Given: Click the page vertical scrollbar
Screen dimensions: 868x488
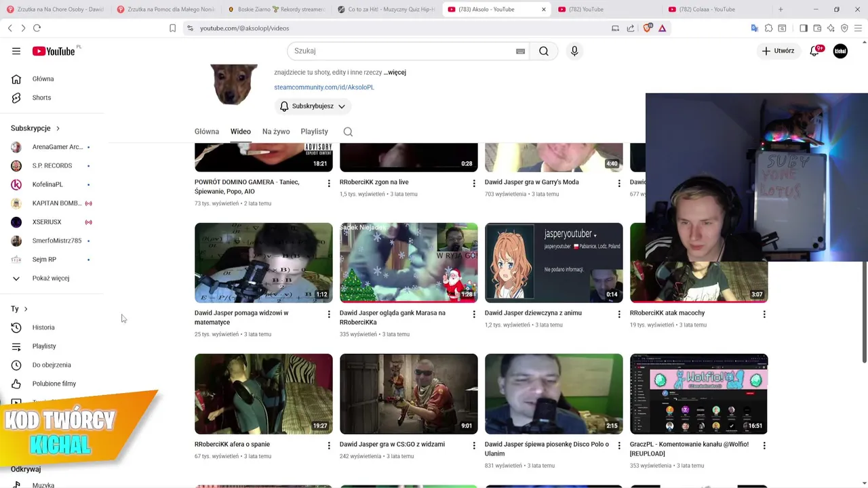Looking at the screenshot, I should [865, 310].
